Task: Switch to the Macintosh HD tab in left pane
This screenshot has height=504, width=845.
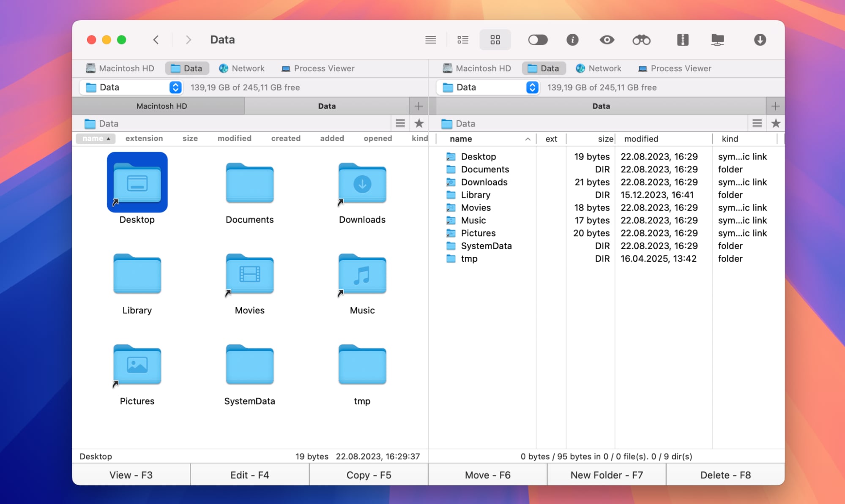Action: tap(161, 106)
